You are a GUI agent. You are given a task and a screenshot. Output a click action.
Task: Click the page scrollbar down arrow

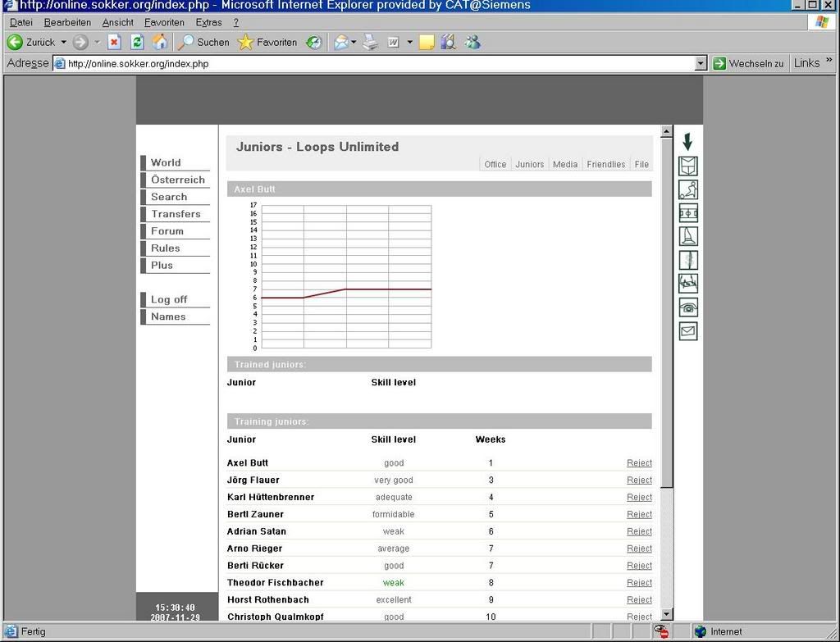666,614
